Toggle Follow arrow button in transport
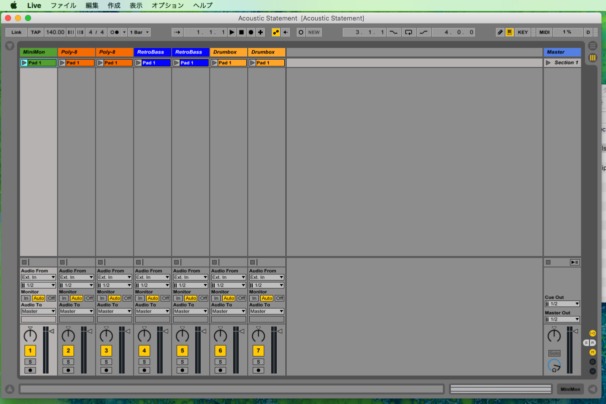 pos(177,32)
